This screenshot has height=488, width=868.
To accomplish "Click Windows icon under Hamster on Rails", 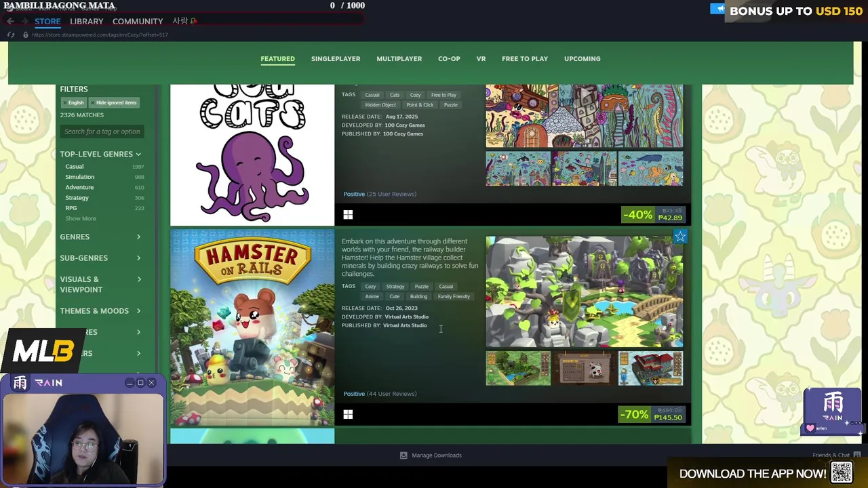I will click(348, 414).
